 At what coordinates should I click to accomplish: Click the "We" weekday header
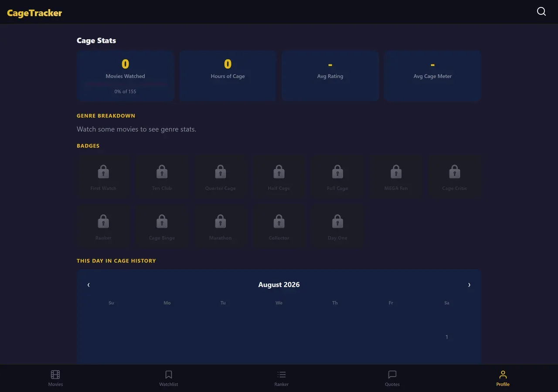279,303
